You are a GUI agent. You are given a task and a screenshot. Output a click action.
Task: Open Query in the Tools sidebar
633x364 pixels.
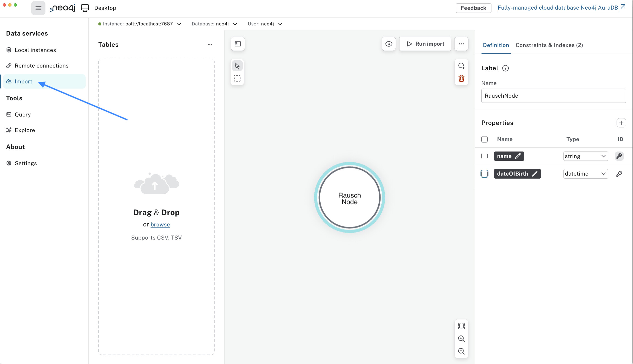click(22, 115)
